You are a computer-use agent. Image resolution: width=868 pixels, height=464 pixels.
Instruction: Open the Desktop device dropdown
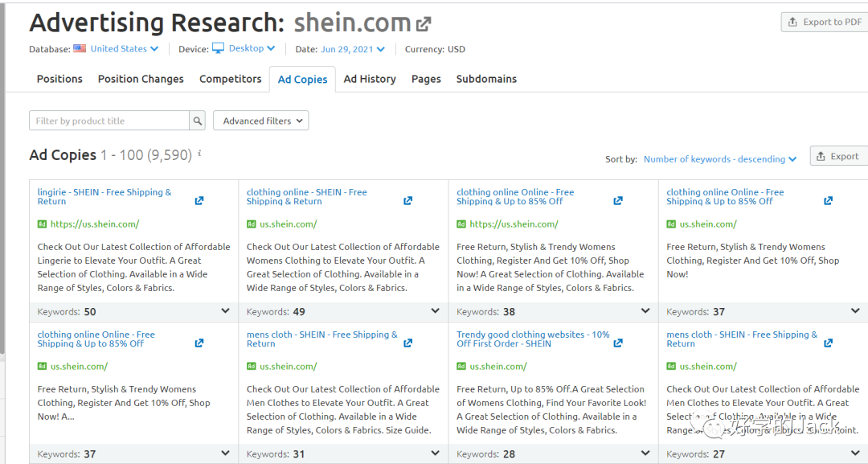point(252,49)
